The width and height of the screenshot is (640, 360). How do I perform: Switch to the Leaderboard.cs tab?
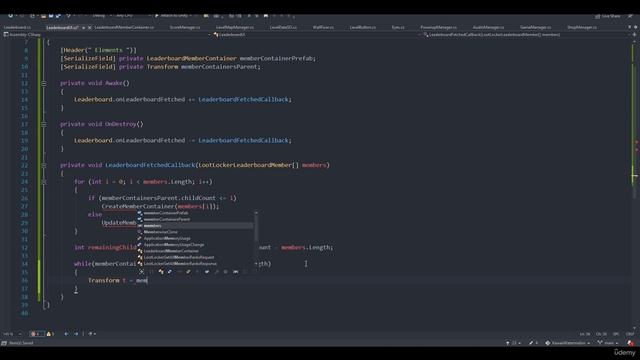click(17, 27)
